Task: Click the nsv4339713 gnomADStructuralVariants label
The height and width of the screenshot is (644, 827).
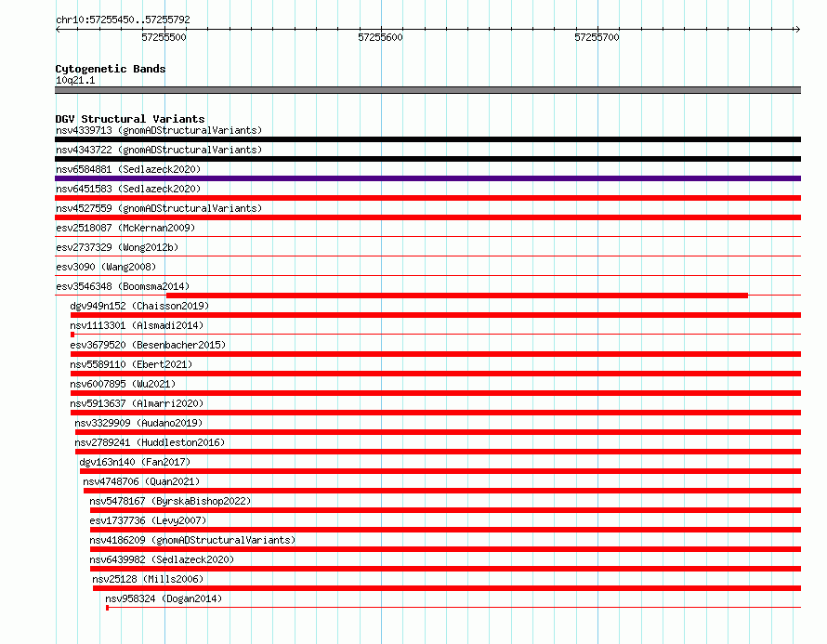Action: pyautogui.click(x=159, y=130)
